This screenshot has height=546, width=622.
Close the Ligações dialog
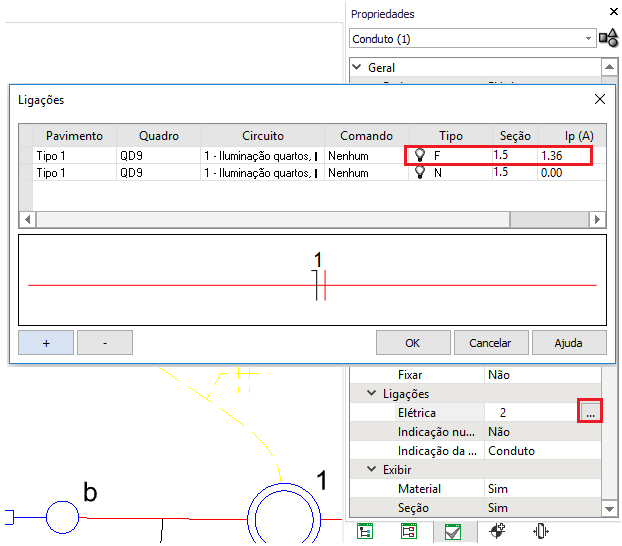pos(599,100)
